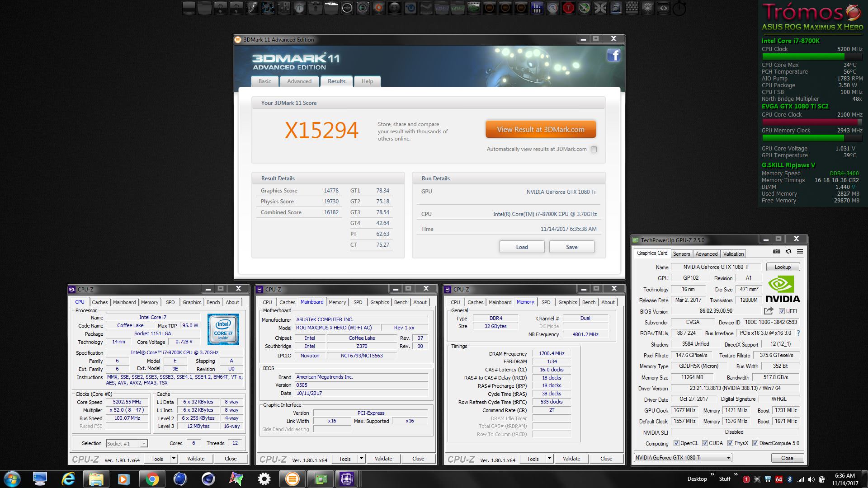The height and width of the screenshot is (488, 868).
Task: Toggle the DirectCompute 5.0 checkbox
Action: point(755,443)
